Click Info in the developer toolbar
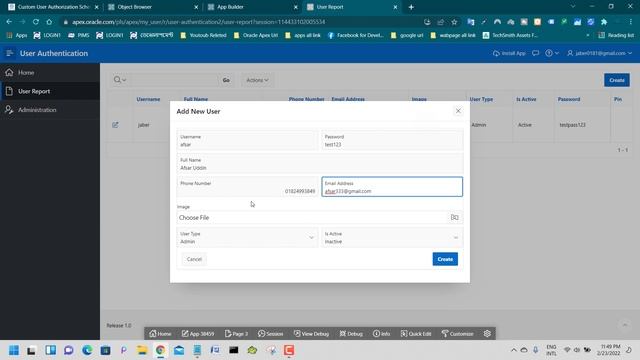Image resolution: width=640 pixels, height=360 pixels. point(381,334)
